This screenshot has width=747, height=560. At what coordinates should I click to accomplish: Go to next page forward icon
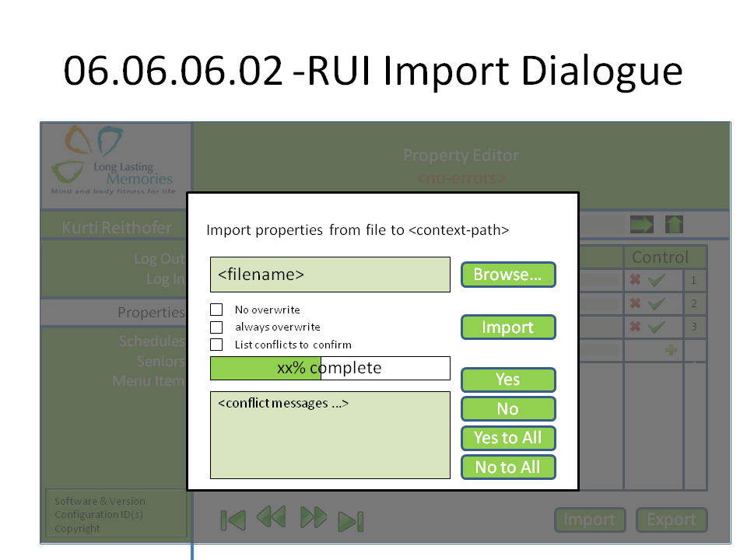(313, 518)
